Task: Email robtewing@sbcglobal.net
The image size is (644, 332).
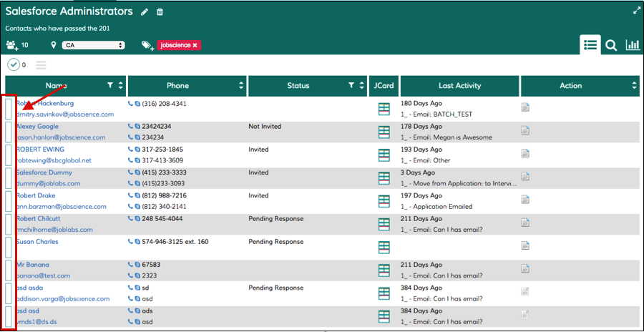Action: [x=54, y=160]
